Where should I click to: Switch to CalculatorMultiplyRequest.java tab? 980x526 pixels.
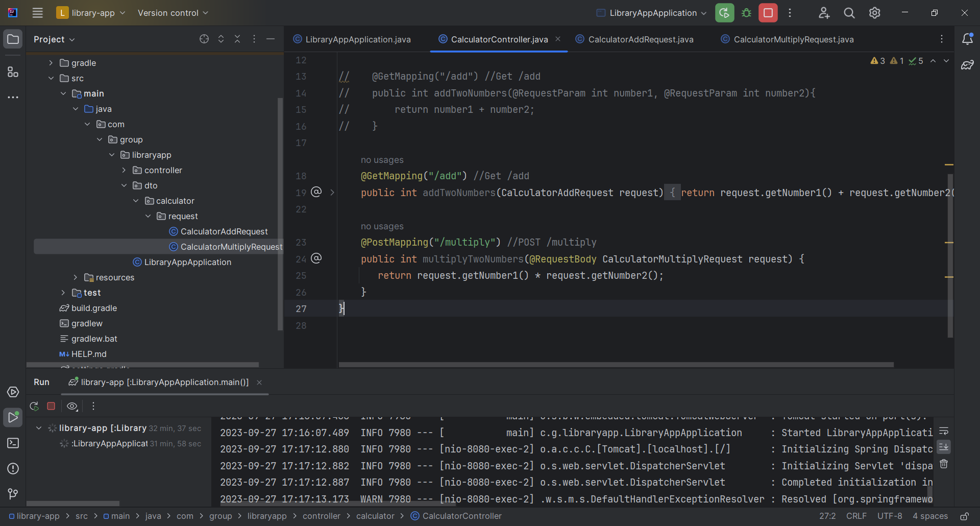click(x=788, y=39)
